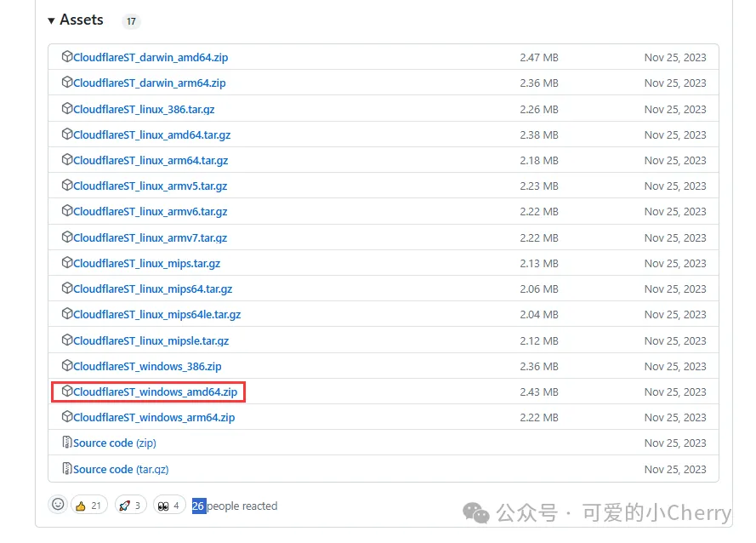Viewport: 756px width, 543px height.
Task: Click the 26 people reacted text
Action: (235, 506)
